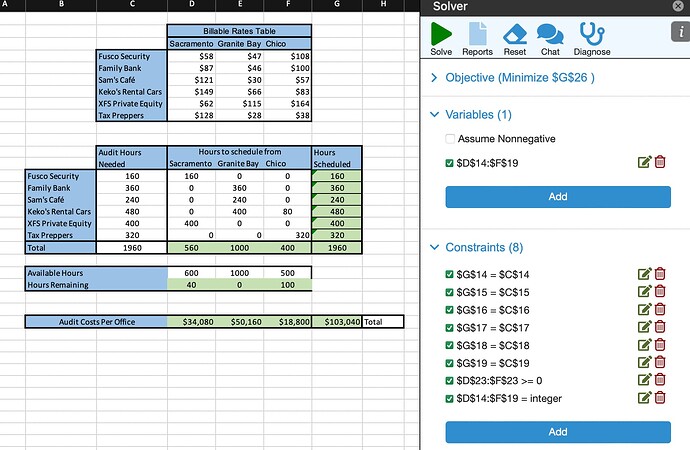Select Sam's Café Granite Bay rate $30
Viewport: 690px width, 450px height.
(x=239, y=80)
